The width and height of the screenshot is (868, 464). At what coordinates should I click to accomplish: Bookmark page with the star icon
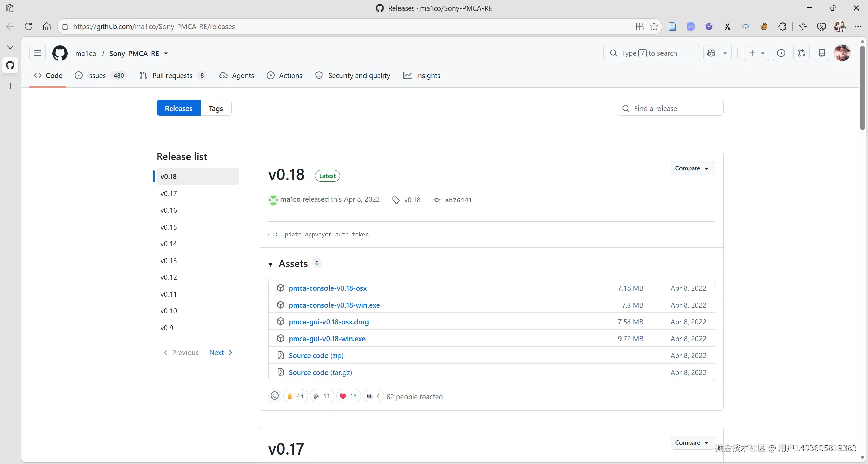click(x=654, y=26)
